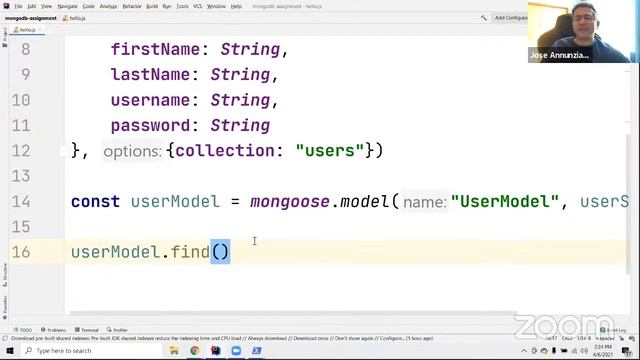Open the Refactor menu
This screenshot has width=640, height=360.
[132, 6]
